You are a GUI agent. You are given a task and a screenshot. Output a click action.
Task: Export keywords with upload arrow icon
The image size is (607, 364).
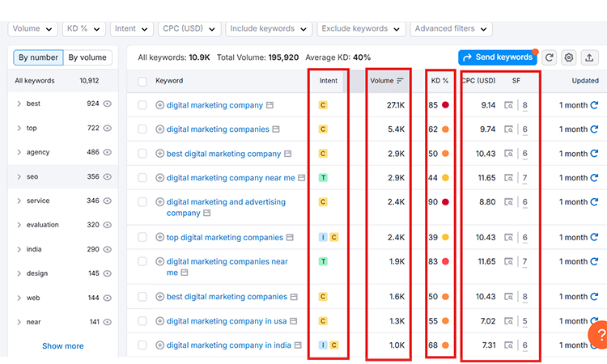pos(589,57)
